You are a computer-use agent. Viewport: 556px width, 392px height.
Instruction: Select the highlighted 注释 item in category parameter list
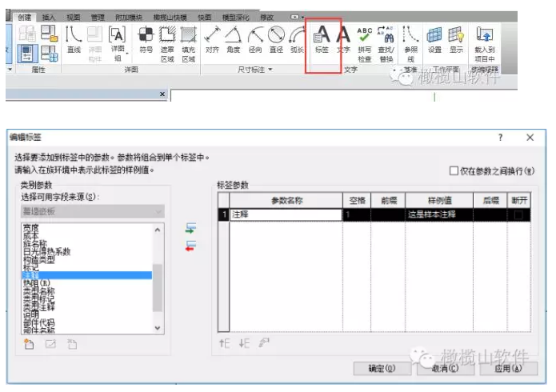coord(87,275)
